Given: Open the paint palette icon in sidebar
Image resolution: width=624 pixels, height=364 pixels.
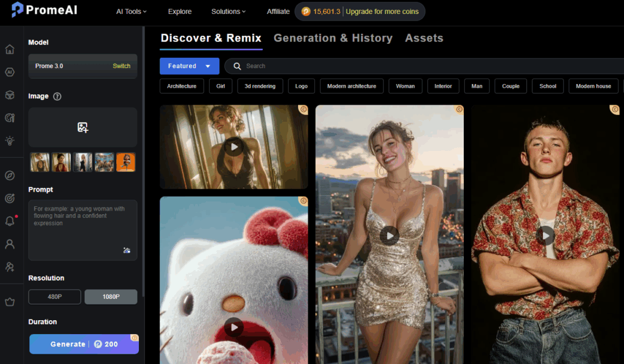Looking at the screenshot, I should [x=10, y=117].
